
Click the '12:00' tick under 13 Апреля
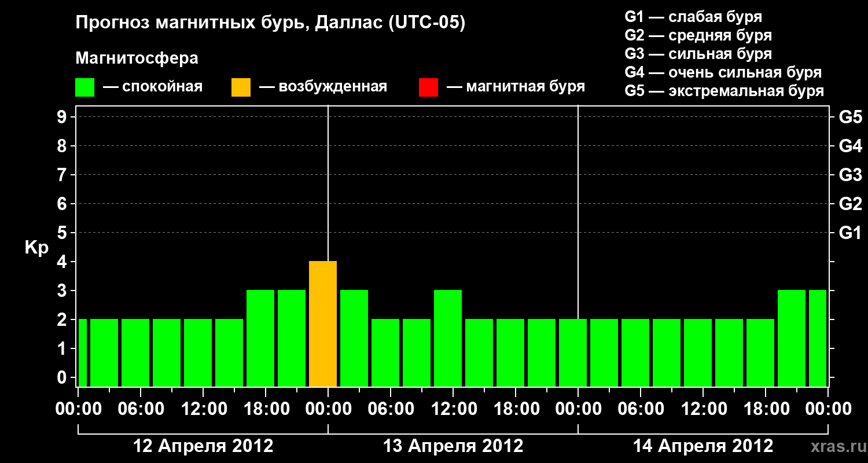[x=453, y=409]
